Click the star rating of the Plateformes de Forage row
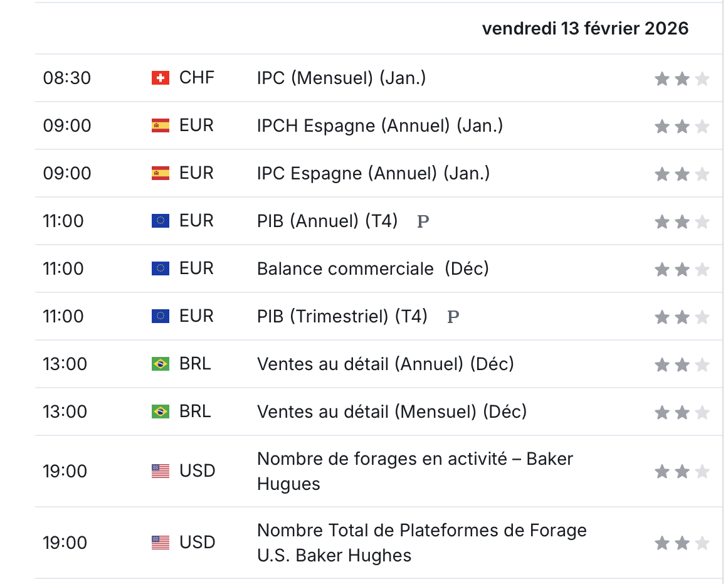Image resolution: width=728 pixels, height=584 pixels. 682,543
